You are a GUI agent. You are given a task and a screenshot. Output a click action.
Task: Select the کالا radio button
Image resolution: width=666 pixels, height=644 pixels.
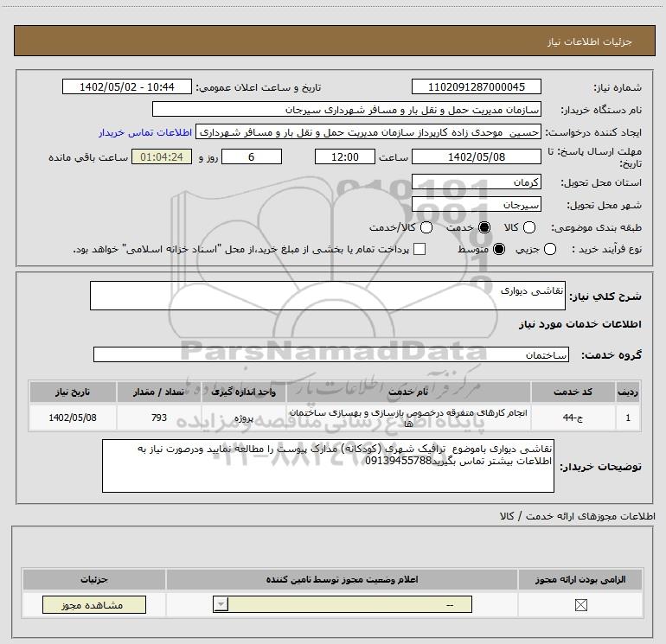tap(528, 227)
